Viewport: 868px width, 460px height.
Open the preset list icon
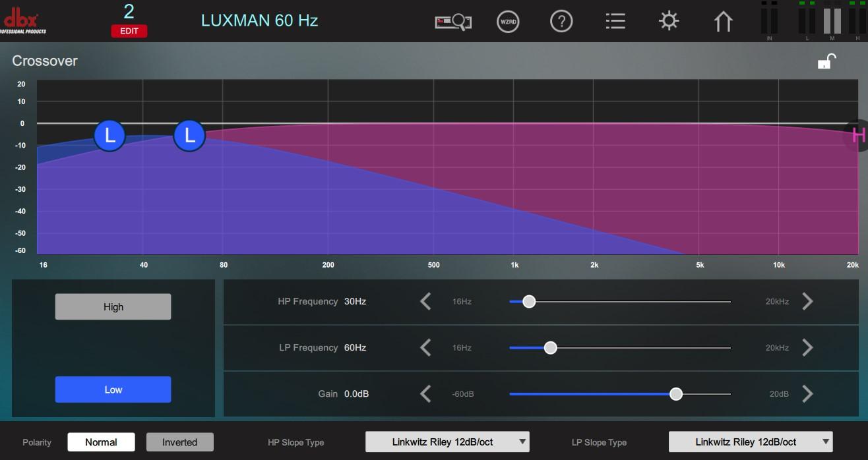[615, 22]
